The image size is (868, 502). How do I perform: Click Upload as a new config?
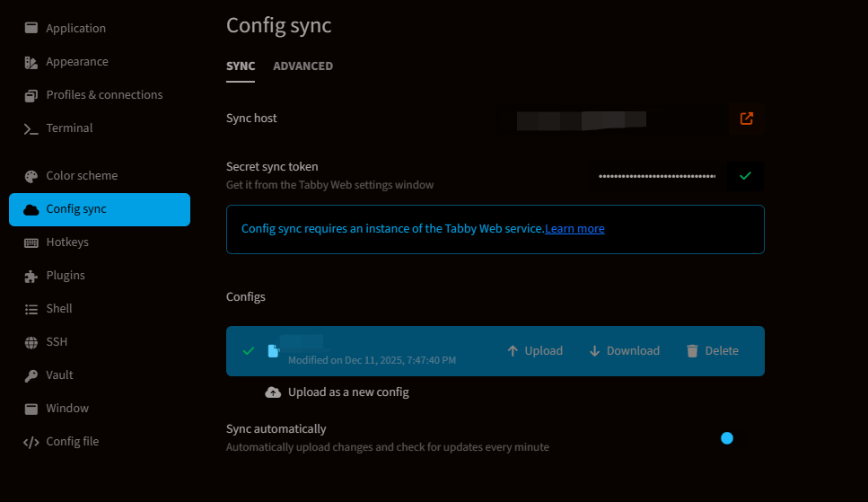(x=348, y=392)
